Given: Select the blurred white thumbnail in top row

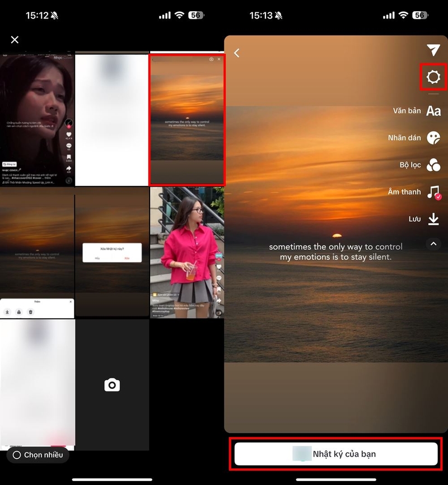Looking at the screenshot, I should tap(112, 120).
